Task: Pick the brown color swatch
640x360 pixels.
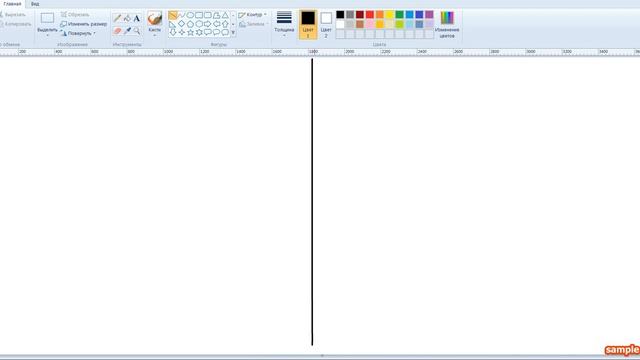Action: click(360, 24)
